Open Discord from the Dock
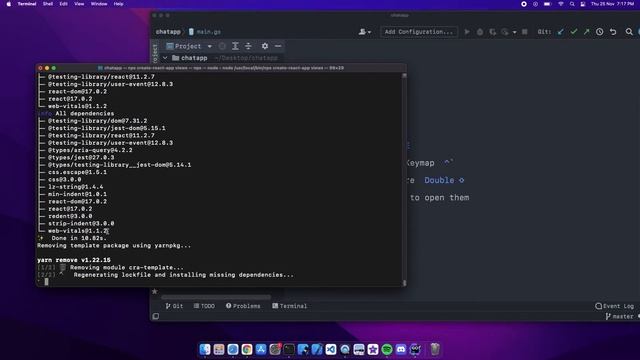640x360 pixels. 401,349
